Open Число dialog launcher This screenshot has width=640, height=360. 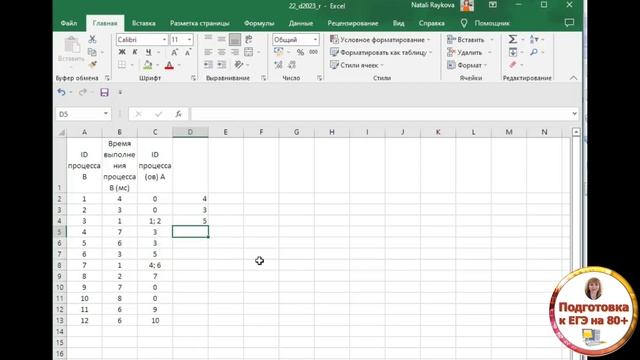pos(319,78)
